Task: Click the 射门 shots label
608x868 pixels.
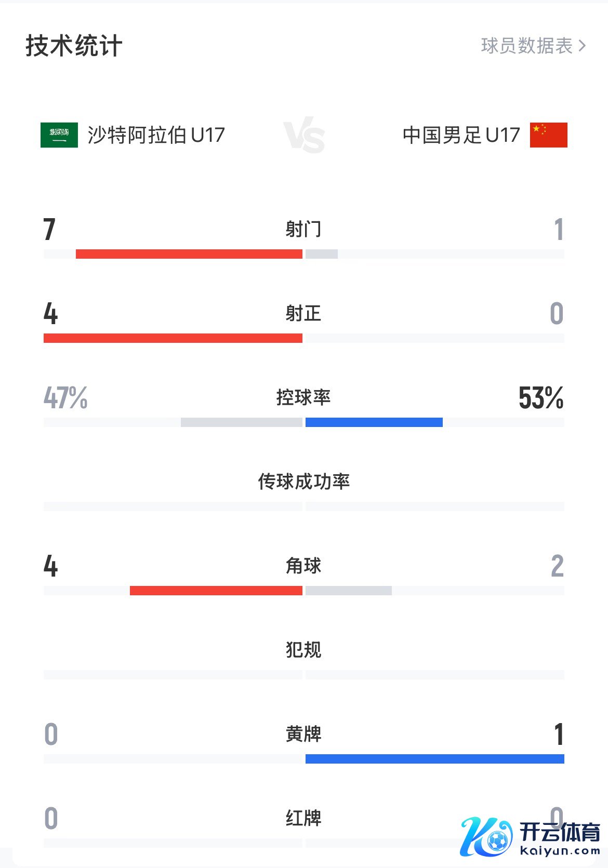Action: pos(304,229)
